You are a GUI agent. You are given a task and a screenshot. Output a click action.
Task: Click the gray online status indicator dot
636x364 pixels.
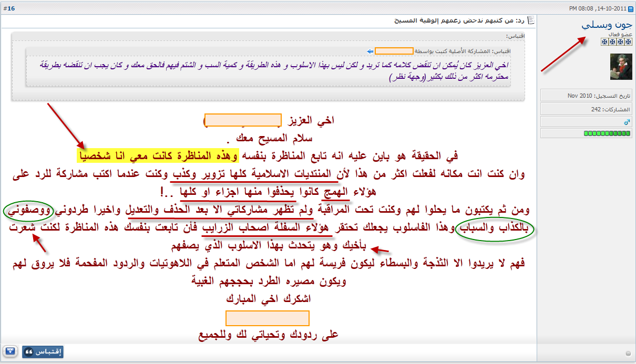tap(628, 352)
